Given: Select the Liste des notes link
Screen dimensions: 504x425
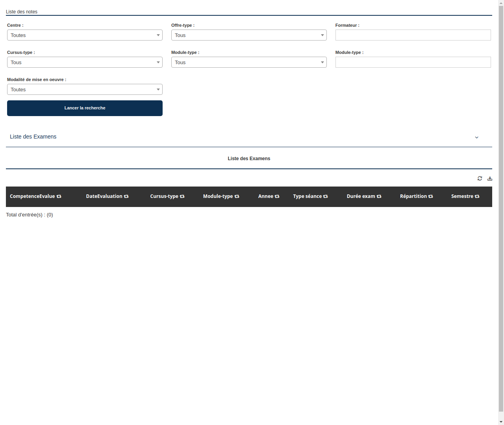Looking at the screenshot, I should [x=22, y=11].
